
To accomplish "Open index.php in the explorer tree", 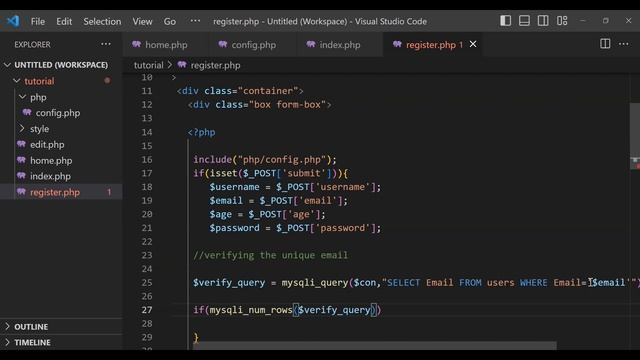I will [50, 176].
